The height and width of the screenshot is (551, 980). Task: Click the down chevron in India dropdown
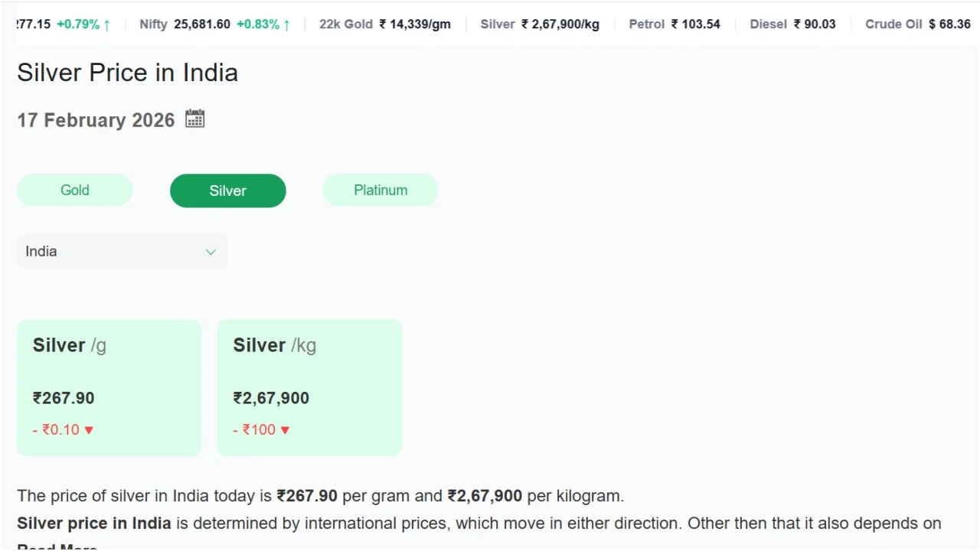point(211,252)
